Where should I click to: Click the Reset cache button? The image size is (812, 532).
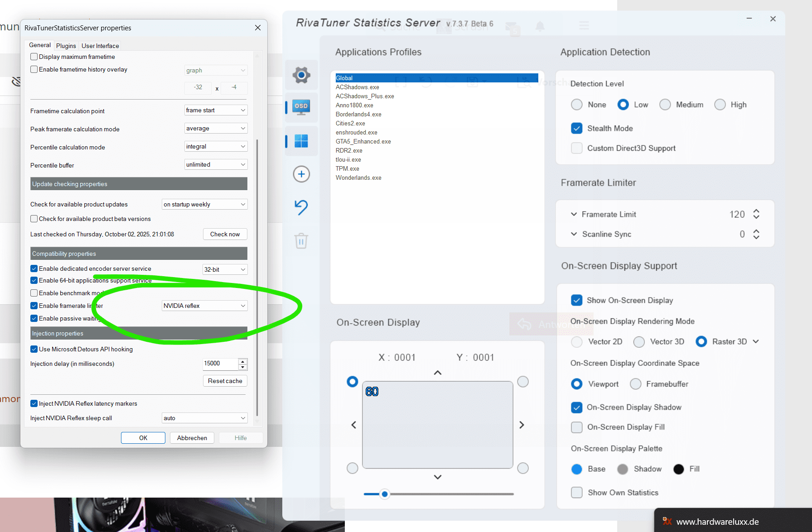225,381
